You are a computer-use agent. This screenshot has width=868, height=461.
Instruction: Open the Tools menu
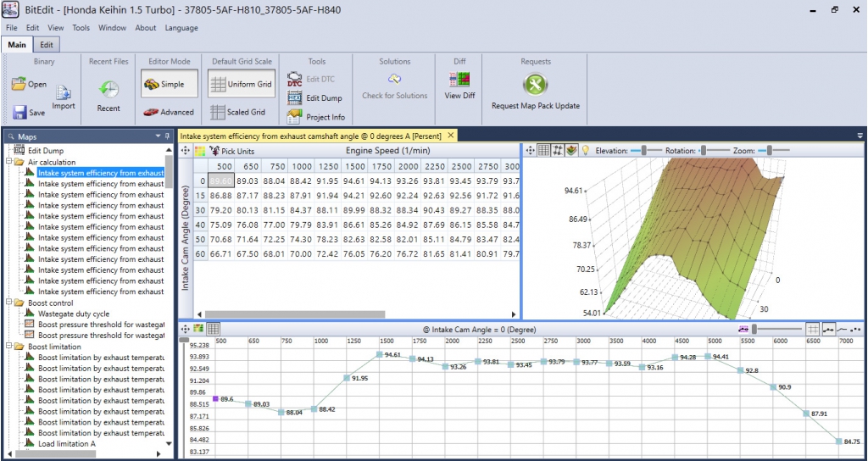(x=81, y=28)
